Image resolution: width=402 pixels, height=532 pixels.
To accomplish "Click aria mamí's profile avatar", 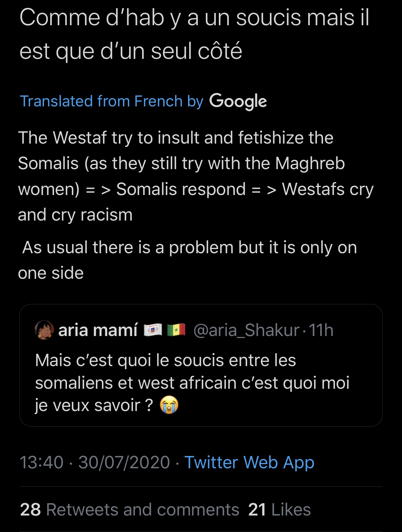I will pos(44,330).
